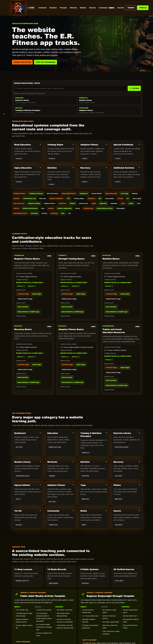Click the magnifier icon in the topics search field
Viewport: 153px width, 644px height.
pos(16,88)
